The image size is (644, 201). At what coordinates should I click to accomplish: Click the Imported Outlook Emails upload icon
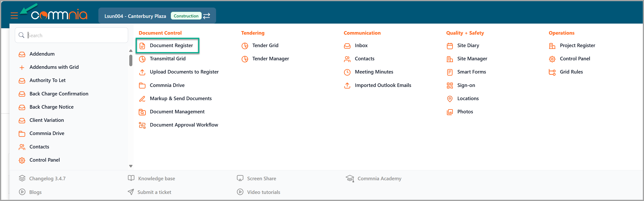pos(347,86)
